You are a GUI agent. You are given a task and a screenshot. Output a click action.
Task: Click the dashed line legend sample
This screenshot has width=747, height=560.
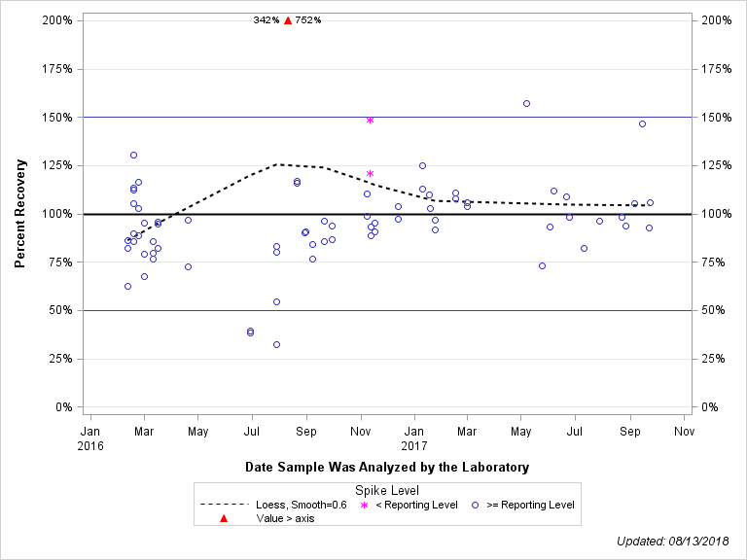[x=225, y=505]
